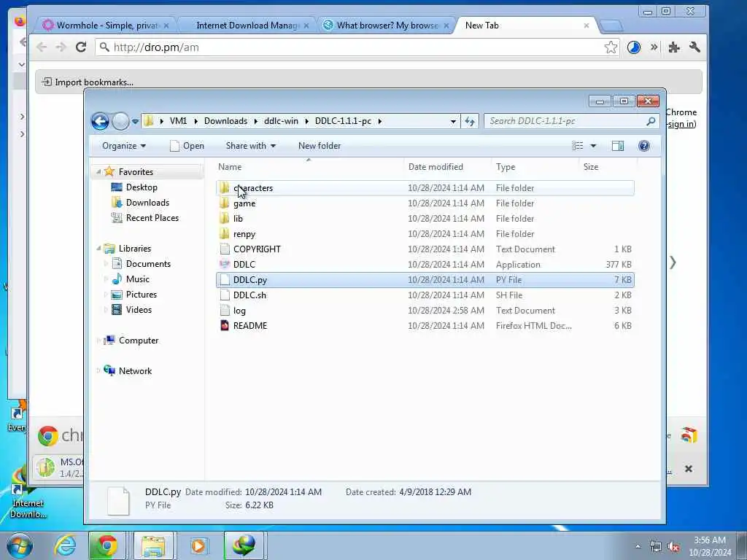Click Network in navigation pane
The height and width of the screenshot is (560, 747).
click(x=135, y=371)
